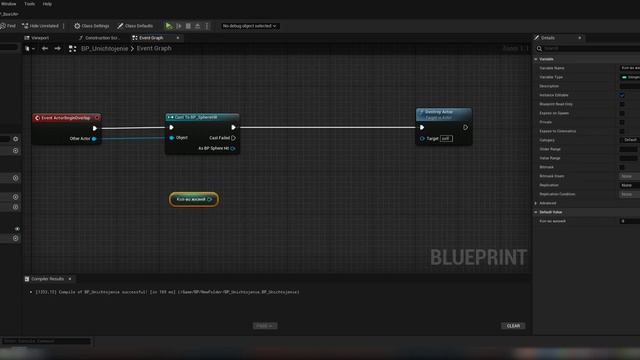Toggle Expose on Spawn checkbox
The width and height of the screenshot is (640, 360).
click(x=622, y=113)
